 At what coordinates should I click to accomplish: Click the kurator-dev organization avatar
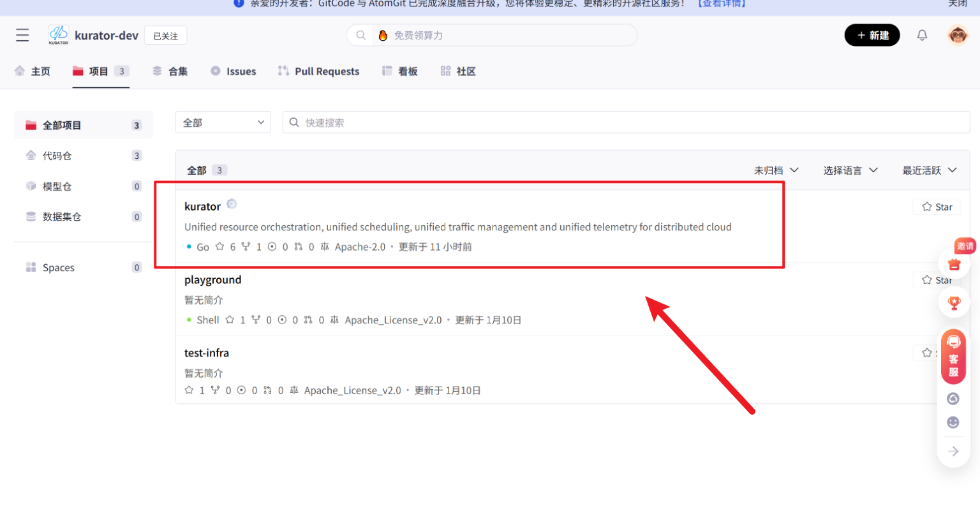[x=58, y=35]
